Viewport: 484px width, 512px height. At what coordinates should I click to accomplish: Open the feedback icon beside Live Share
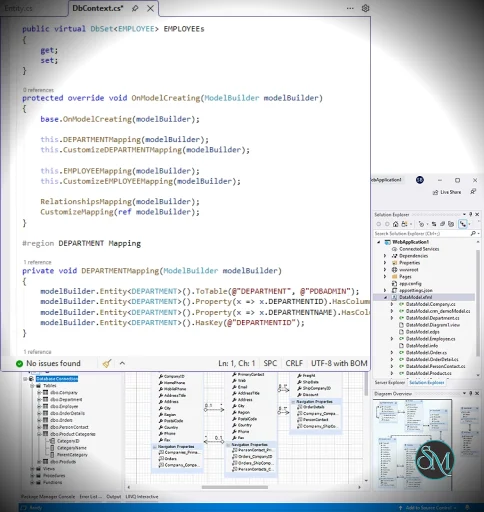(473, 192)
